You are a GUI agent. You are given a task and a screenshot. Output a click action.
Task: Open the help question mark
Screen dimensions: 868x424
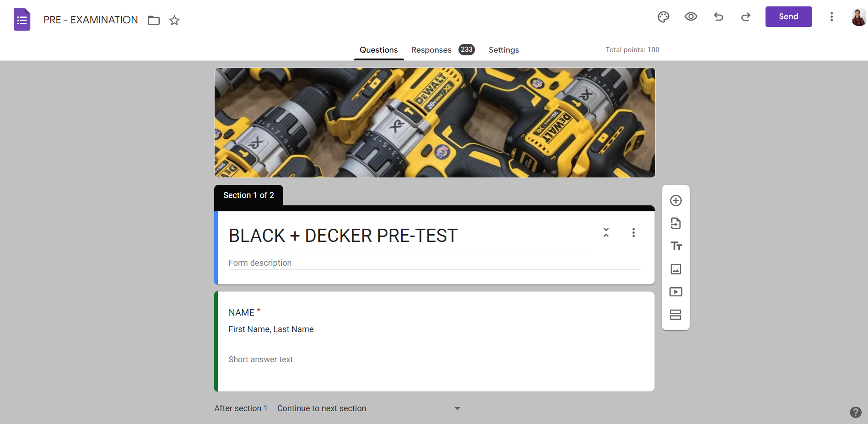click(856, 412)
